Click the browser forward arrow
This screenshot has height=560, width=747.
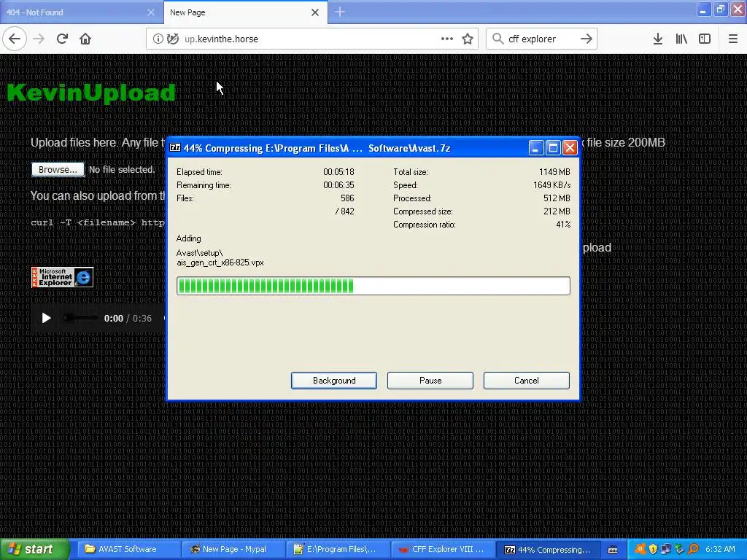coord(39,39)
